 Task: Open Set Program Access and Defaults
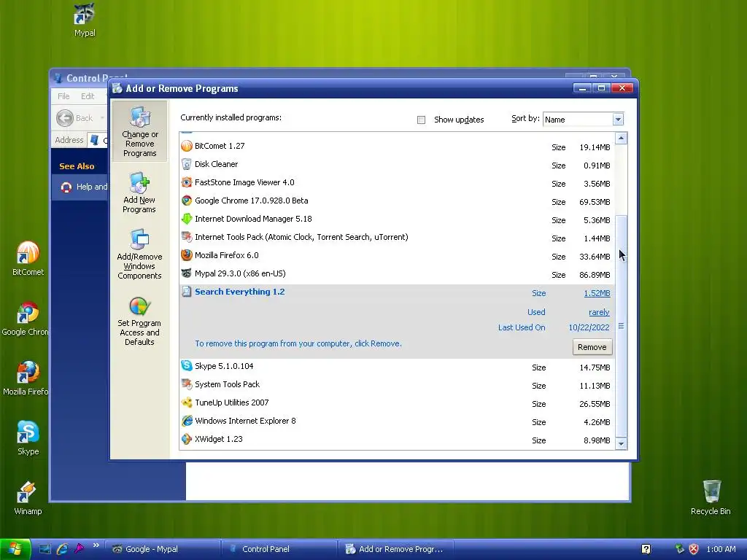point(139,321)
